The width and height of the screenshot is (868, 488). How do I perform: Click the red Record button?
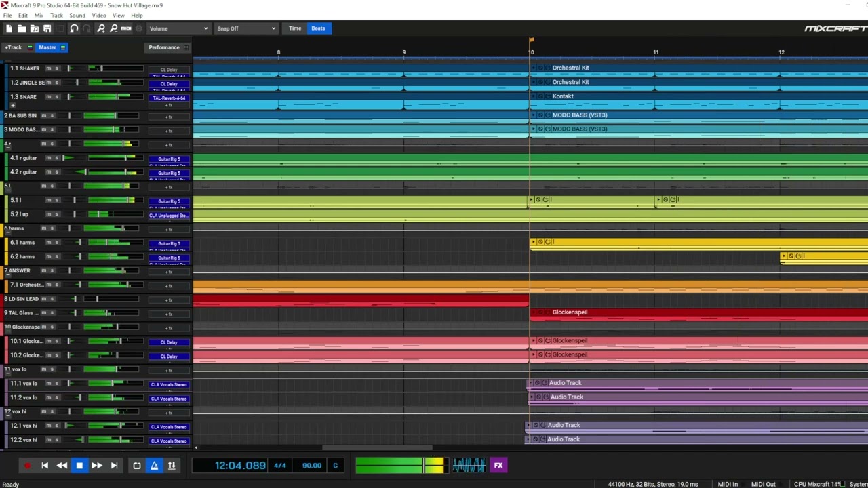click(27, 466)
